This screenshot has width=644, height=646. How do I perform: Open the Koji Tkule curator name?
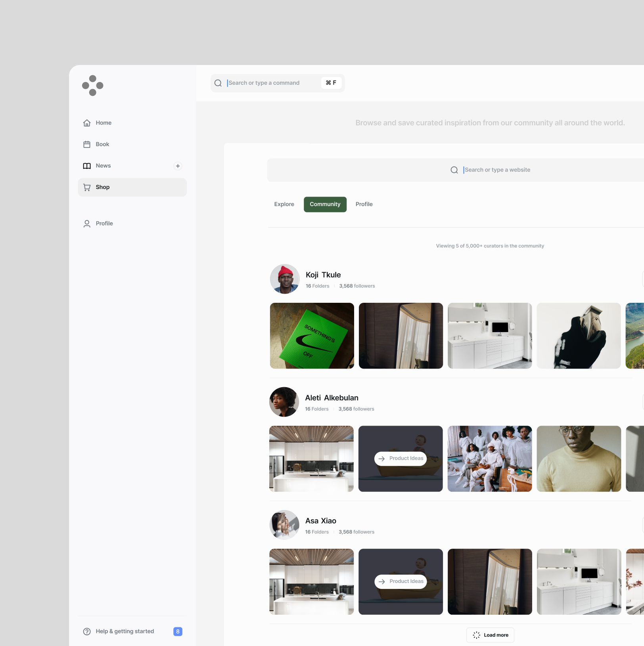tap(323, 275)
